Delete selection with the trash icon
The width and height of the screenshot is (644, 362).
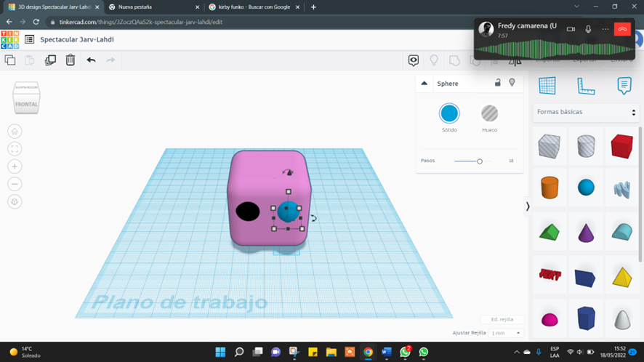coord(71,60)
